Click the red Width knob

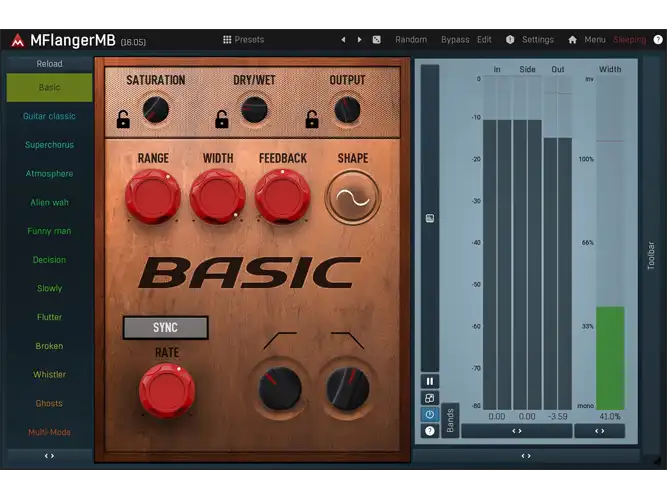click(x=218, y=197)
